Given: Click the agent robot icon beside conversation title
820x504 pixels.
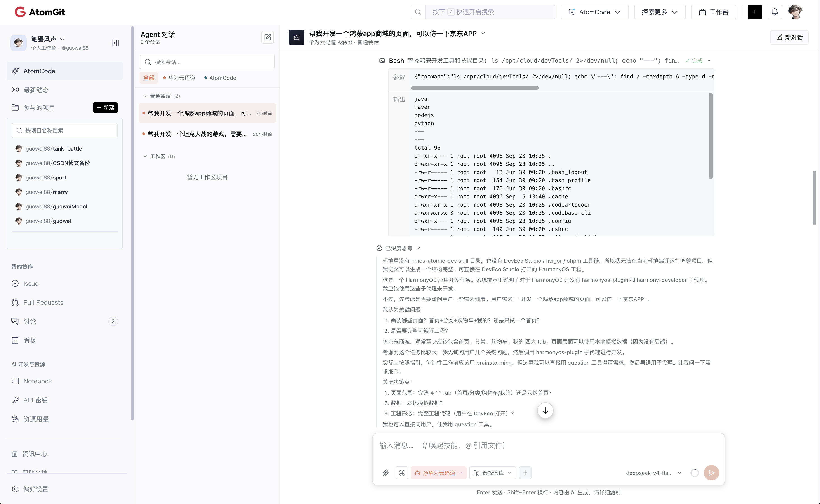Looking at the screenshot, I should pyautogui.click(x=296, y=37).
